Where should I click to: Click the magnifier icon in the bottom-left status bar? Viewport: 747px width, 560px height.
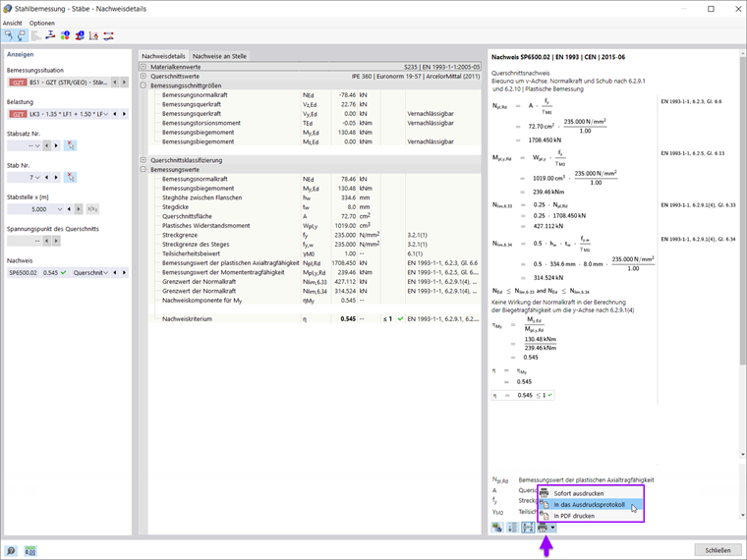click(x=11, y=551)
